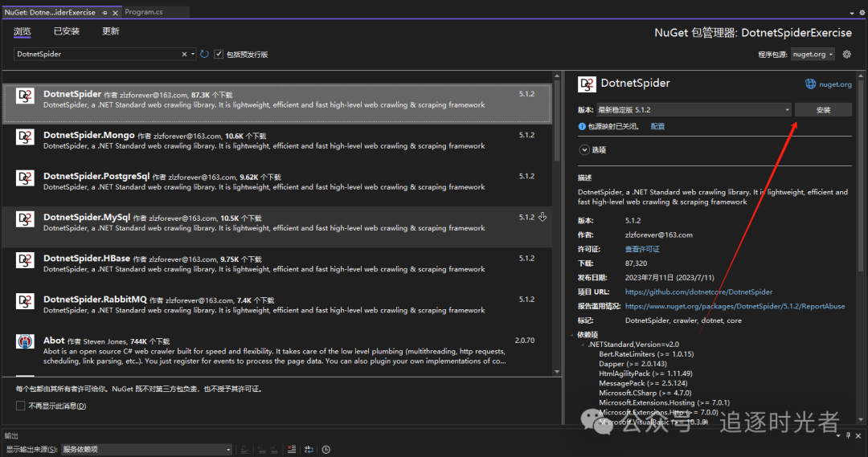Install DotnetSpider.MySql via download arrow icon
This screenshot has width=868, height=457.
[542, 217]
